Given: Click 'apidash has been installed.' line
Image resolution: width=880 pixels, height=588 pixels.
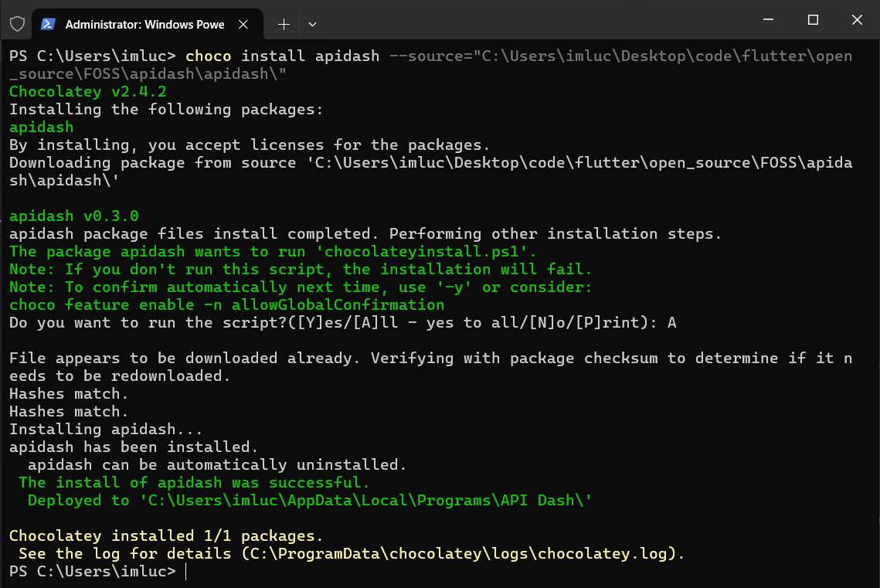Looking at the screenshot, I should pos(134,447).
